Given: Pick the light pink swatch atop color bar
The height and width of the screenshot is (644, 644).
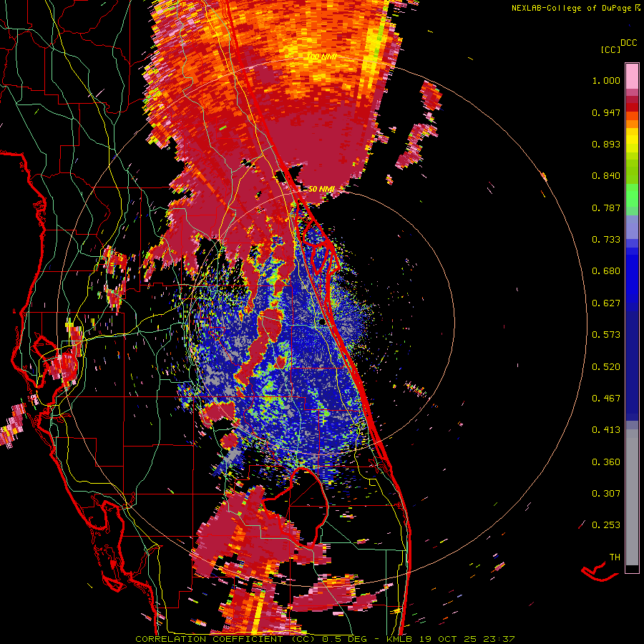Looking at the screenshot, I should pos(632,76).
